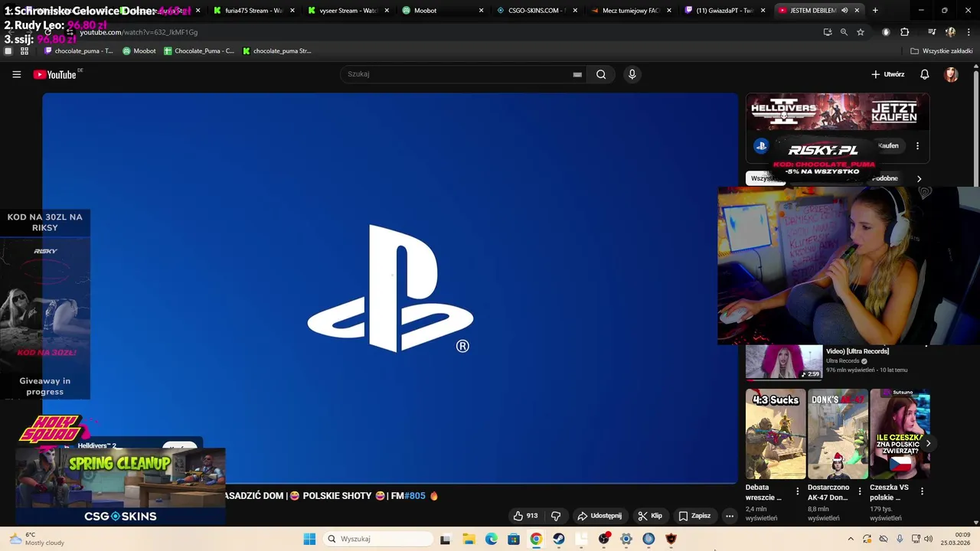Open options for the Helldivers ad
Screen dimensions: 980x551
(x=917, y=145)
